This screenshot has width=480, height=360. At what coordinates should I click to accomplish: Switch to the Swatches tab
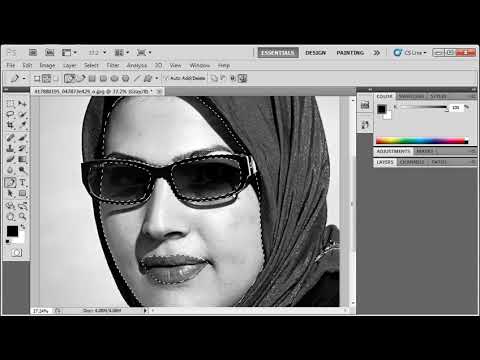[411, 96]
